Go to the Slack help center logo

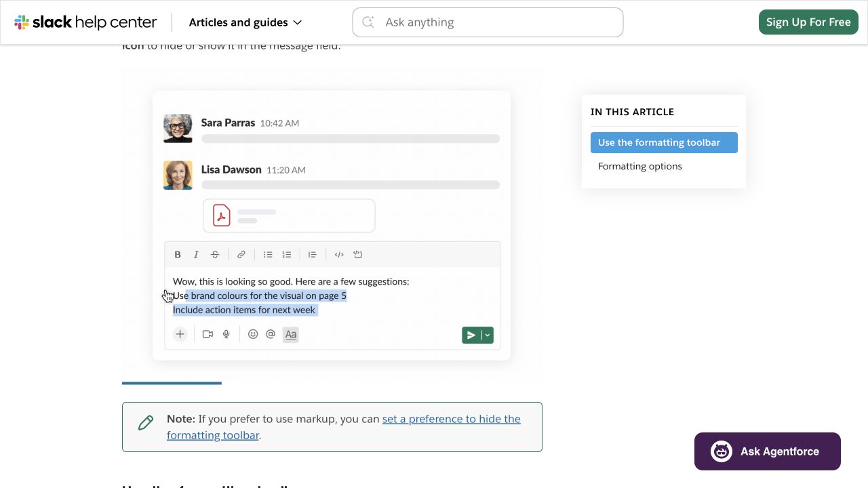[85, 22]
